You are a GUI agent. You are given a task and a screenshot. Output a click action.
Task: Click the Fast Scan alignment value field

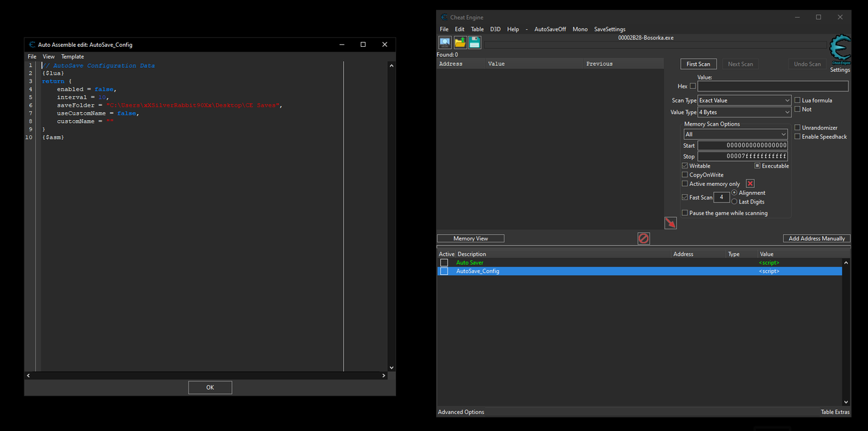[722, 198]
